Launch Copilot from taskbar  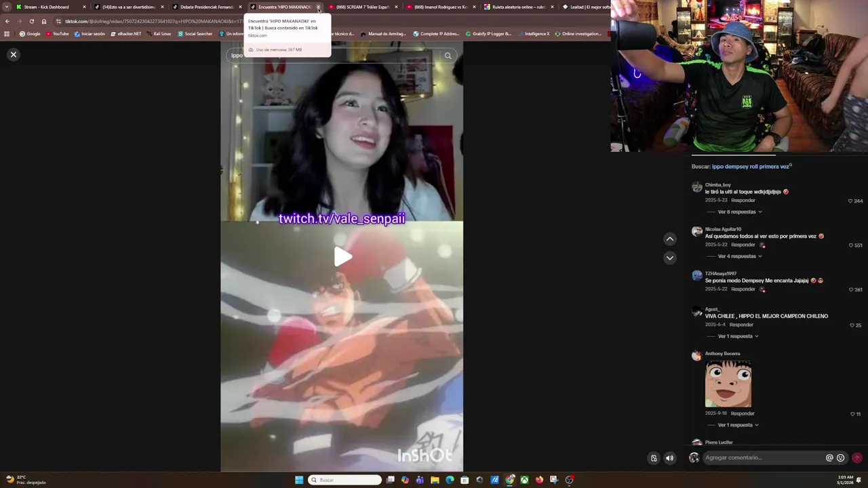pyautogui.click(x=406, y=480)
